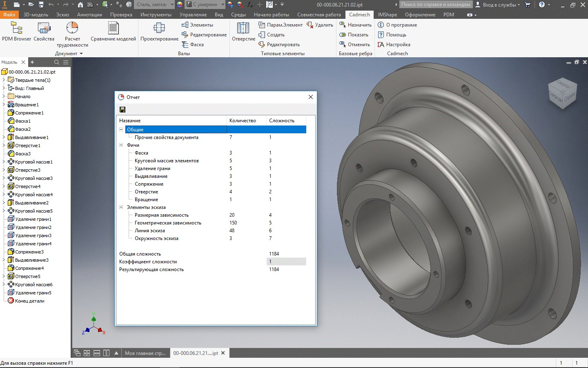Image resolution: width=588 pixels, height=368 pixels.
Task: Click Назначить in Базовые ребра panel
Action: 355,25
